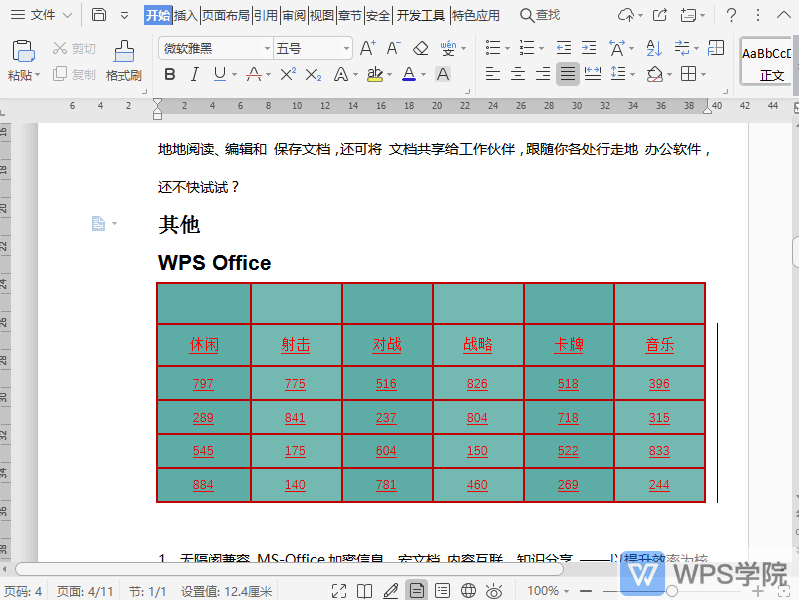Switch to the 视图 tab

click(x=322, y=16)
